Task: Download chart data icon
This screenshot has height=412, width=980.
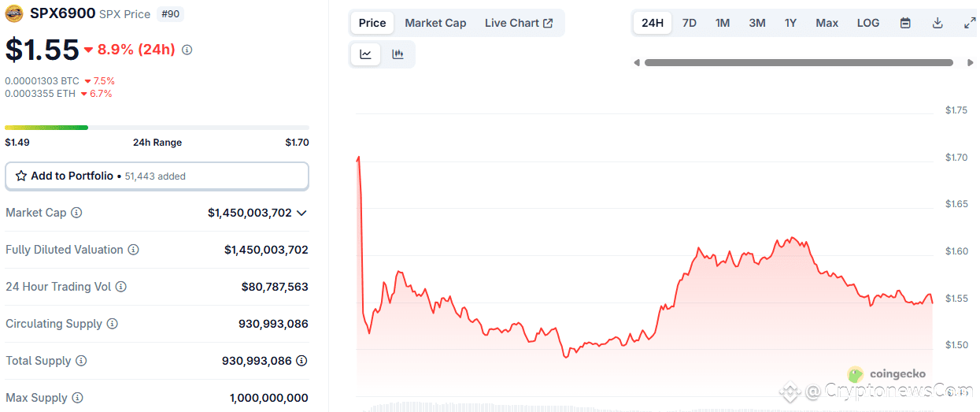Action: pos(937,23)
